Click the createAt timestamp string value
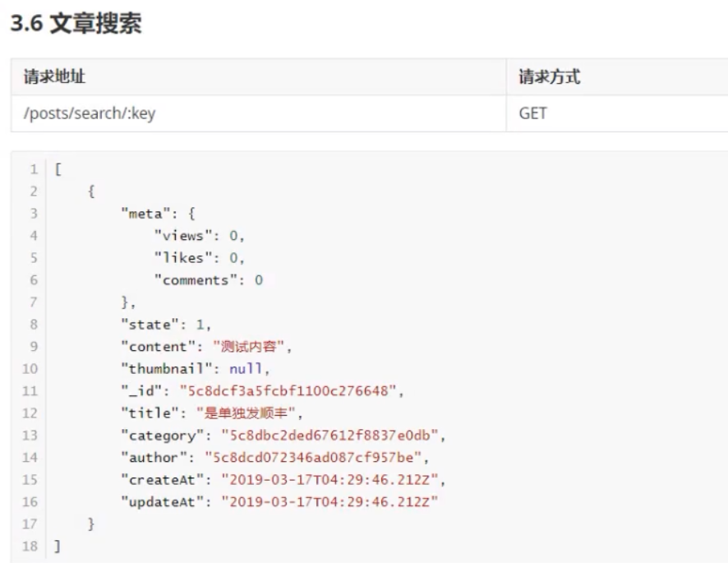 click(330, 480)
